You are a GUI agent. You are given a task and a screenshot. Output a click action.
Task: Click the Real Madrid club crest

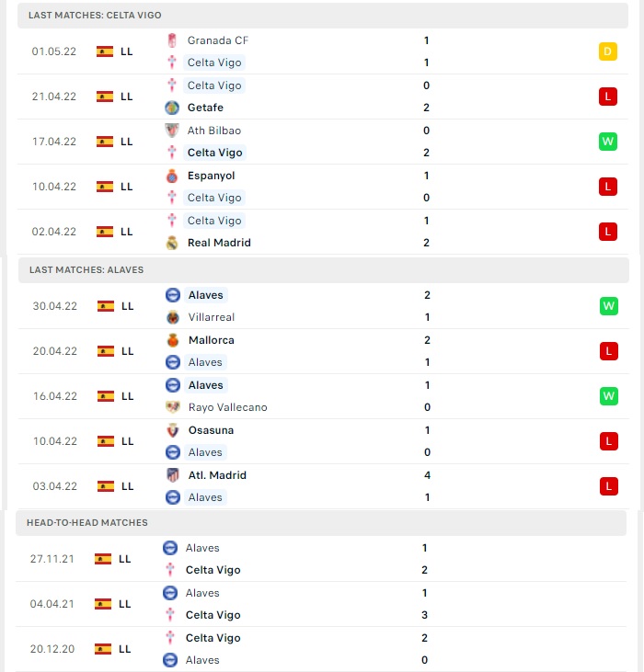click(172, 243)
